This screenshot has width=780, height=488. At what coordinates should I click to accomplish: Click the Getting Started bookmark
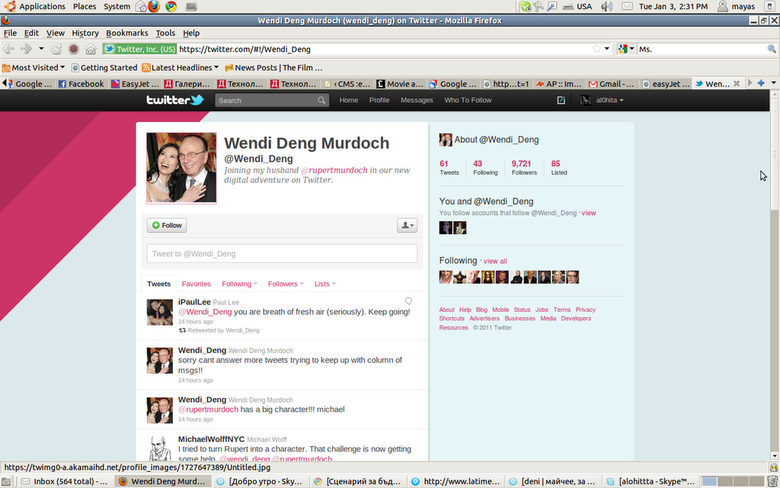click(x=104, y=67)
